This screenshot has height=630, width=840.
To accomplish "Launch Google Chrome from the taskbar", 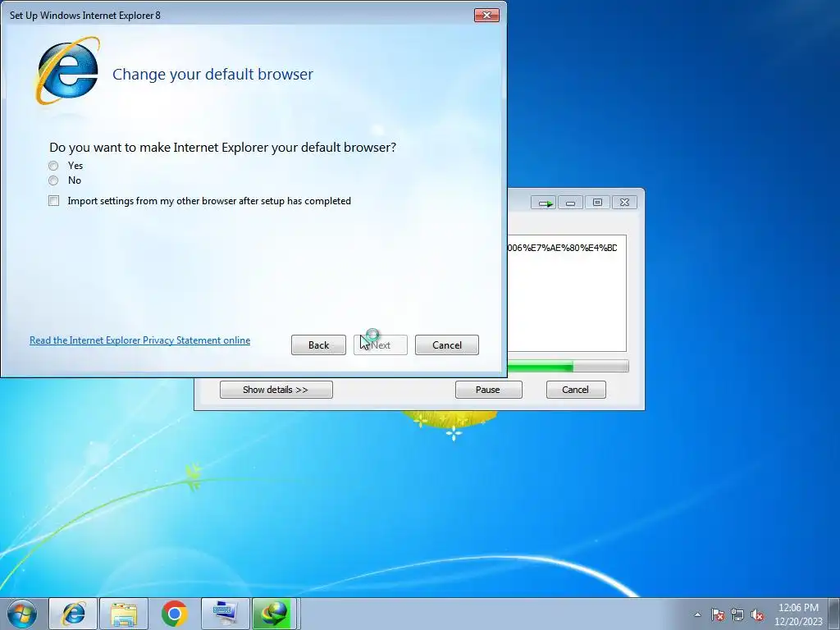I will [x=174, y=614].
